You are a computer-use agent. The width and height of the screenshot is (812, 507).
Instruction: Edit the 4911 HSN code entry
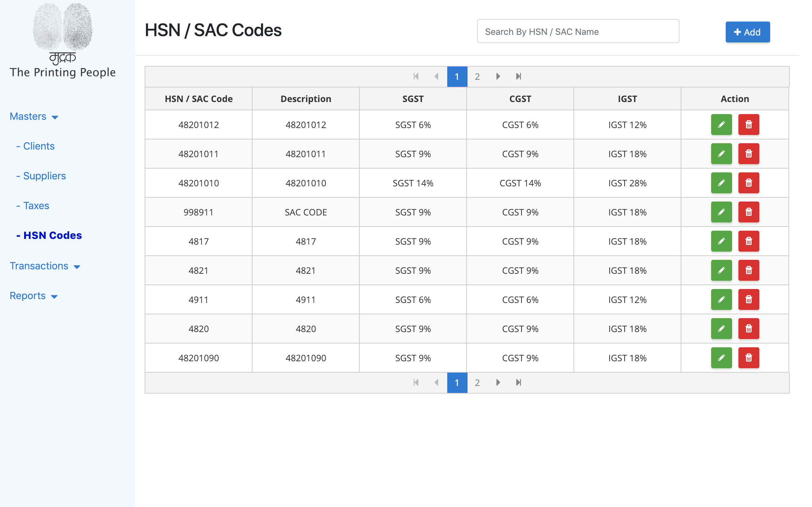point(721,299)
